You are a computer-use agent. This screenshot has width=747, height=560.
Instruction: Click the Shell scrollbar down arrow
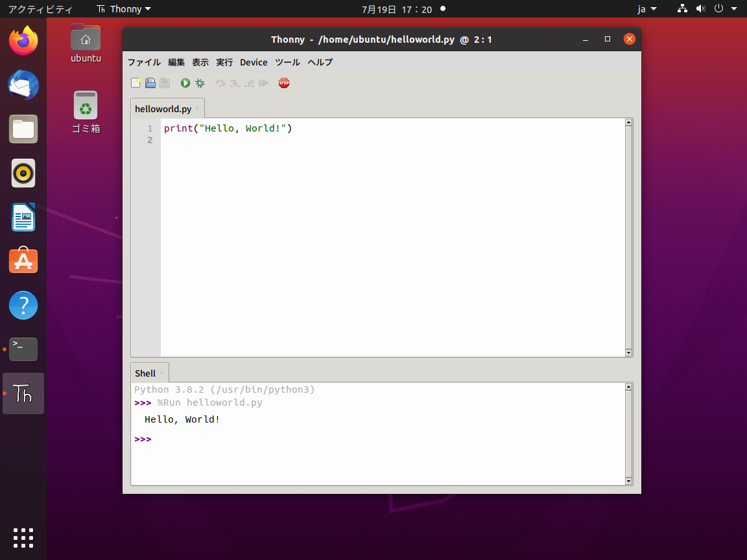click(x=628, y=481)
